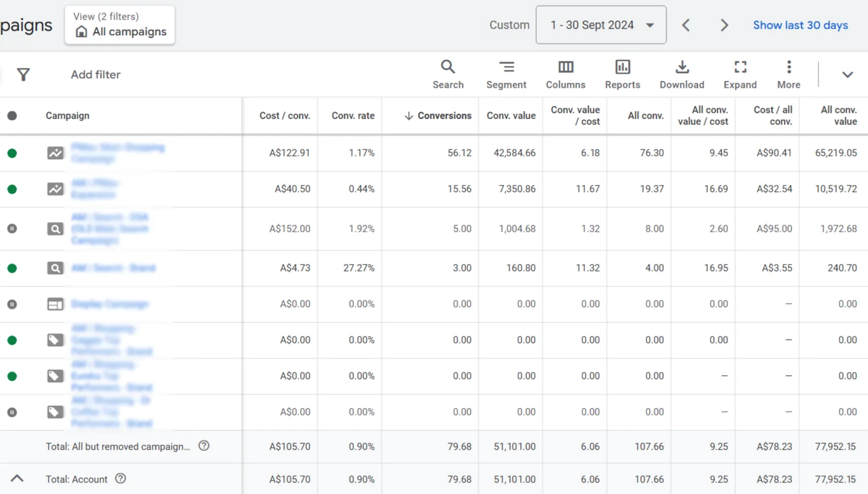The height and width of the screenshot is (494, 868).
Task: Sort by Conv. rate column header
Action: tap(353, 116)
